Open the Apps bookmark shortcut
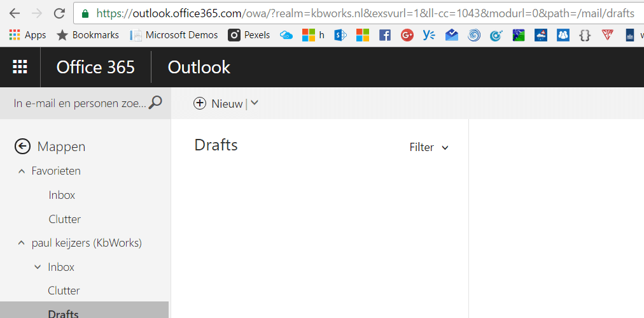The width and height of the screenshot is (644, 318). (27, 35)
